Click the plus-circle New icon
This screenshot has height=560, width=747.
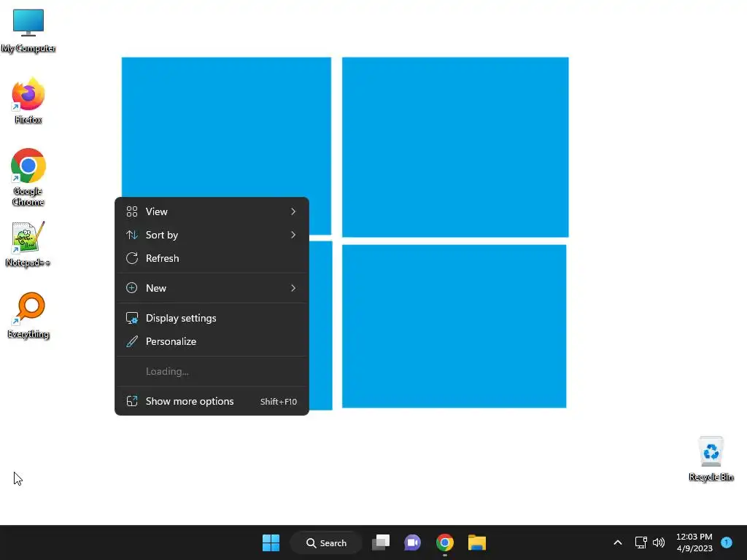click(x=132, y=288)
